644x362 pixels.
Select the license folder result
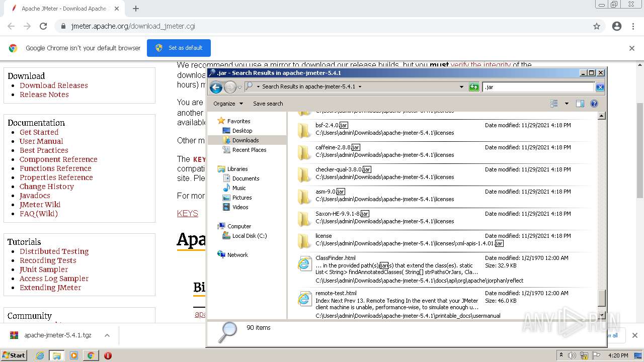443,241
